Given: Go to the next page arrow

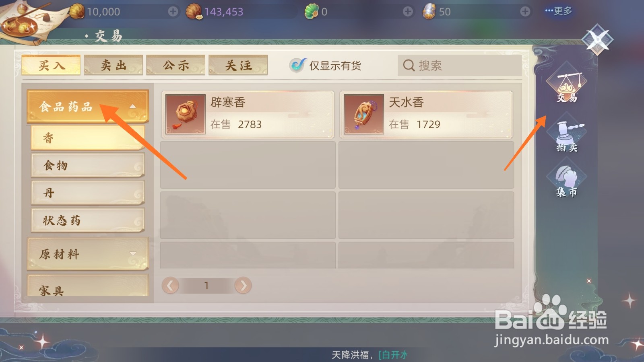Looking at the screenshot, I should [243, 286].
